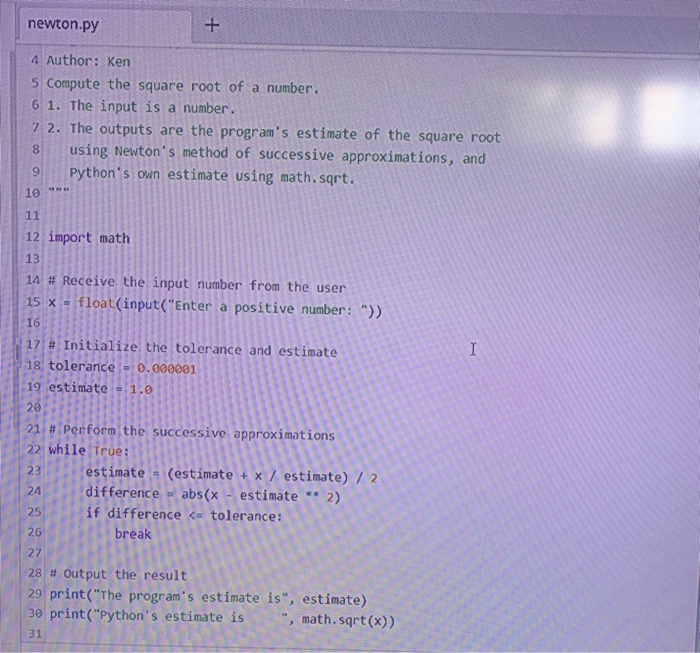700x653 pixels.
Task: Click the print line for Python's estimate
Action: click(x=222, y=618)
